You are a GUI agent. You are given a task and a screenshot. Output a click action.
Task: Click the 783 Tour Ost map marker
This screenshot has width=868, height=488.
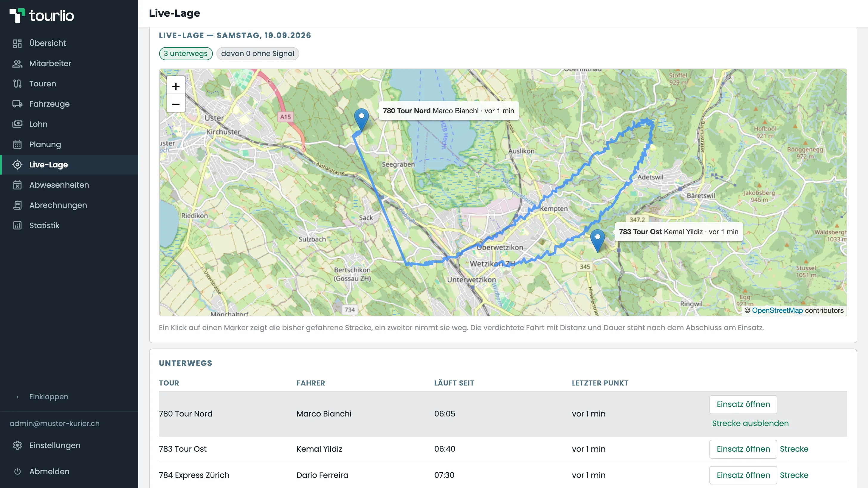597,240
